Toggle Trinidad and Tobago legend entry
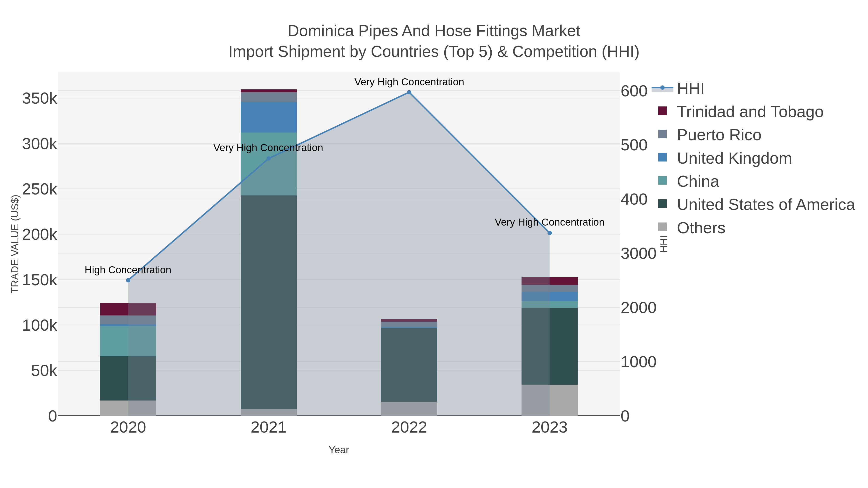Image resolution: width=868 pixels, height=488 pixels. pos(740,112)
